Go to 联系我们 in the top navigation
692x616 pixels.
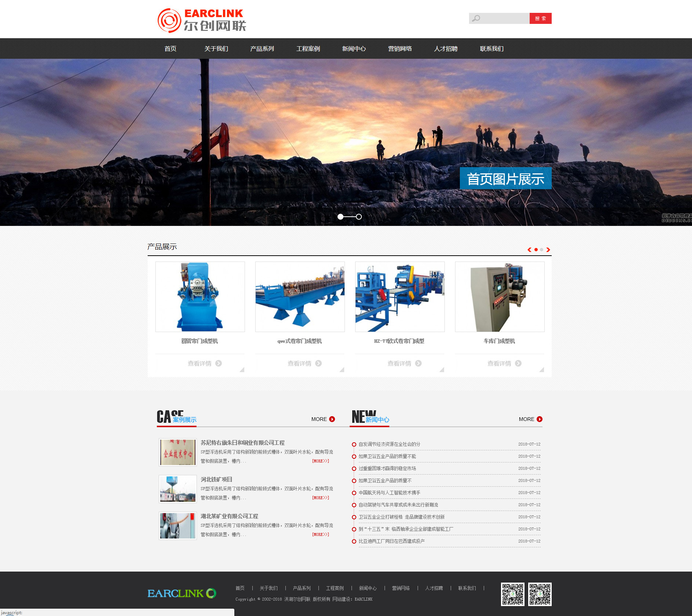coord(491,48)
